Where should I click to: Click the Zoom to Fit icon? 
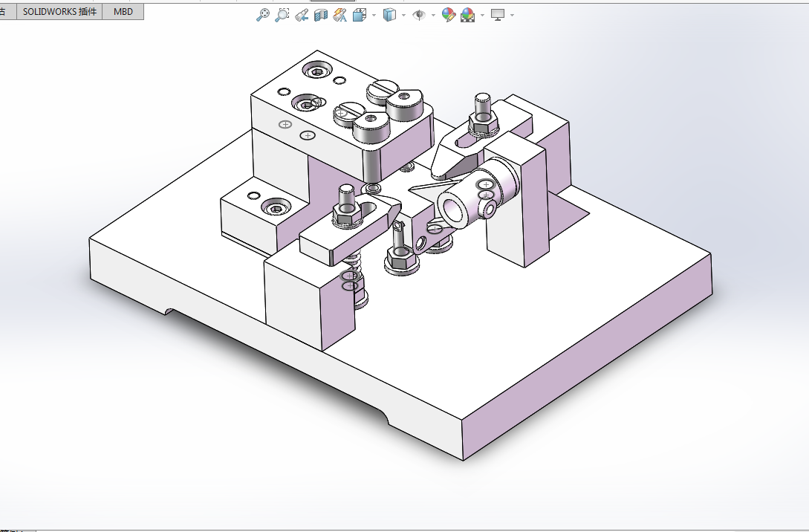[x=263, y=15]
